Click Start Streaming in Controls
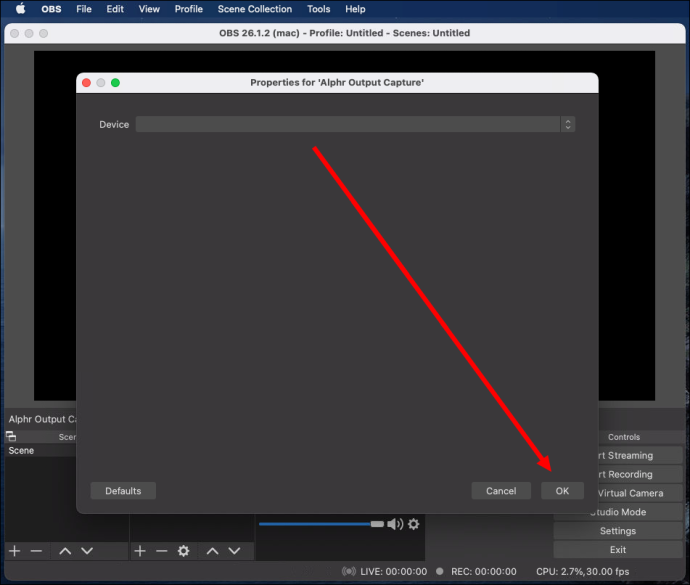This screenshot has width=690, height=585. 640,455
